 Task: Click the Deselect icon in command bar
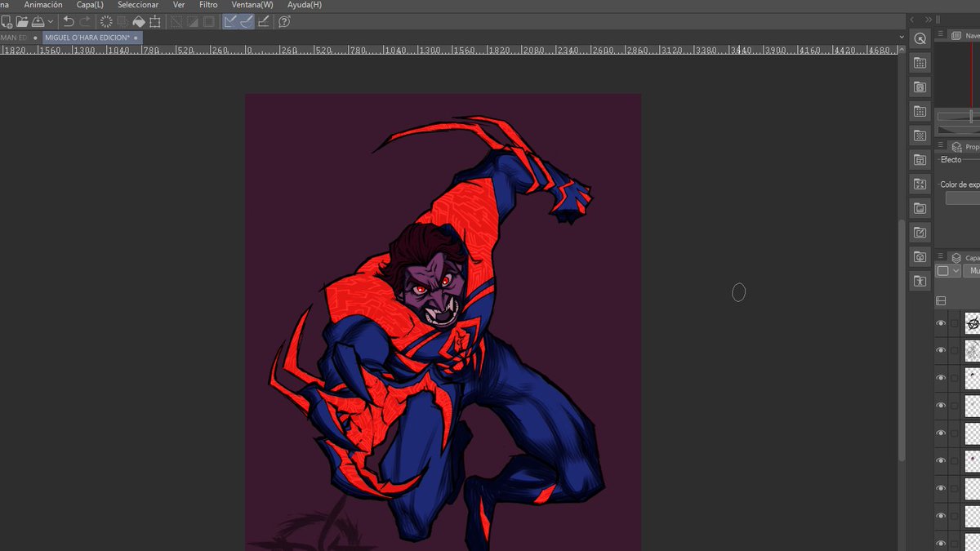click(x=176, y=22)
